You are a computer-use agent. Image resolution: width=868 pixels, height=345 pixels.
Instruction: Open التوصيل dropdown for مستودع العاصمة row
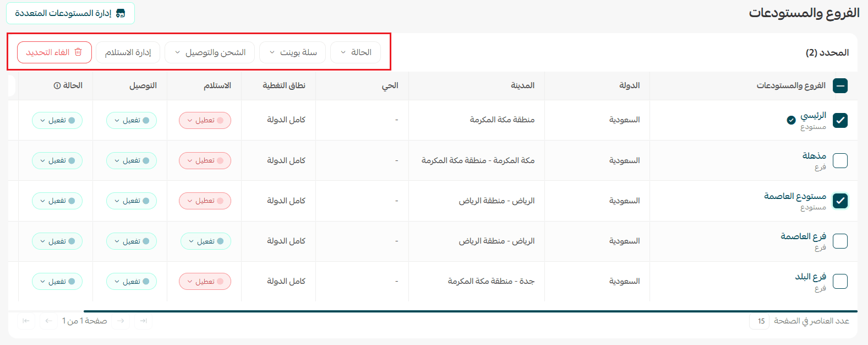coord(132,201)
